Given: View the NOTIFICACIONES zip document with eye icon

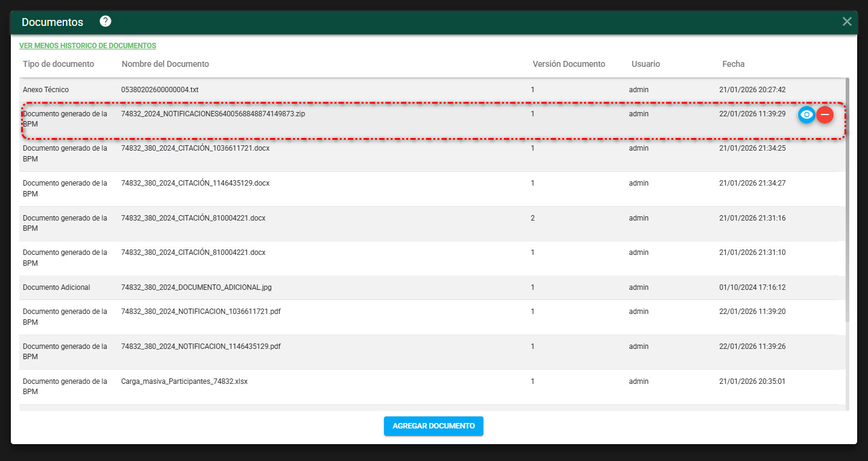Looking at the screenshot, I should [807, 114].
